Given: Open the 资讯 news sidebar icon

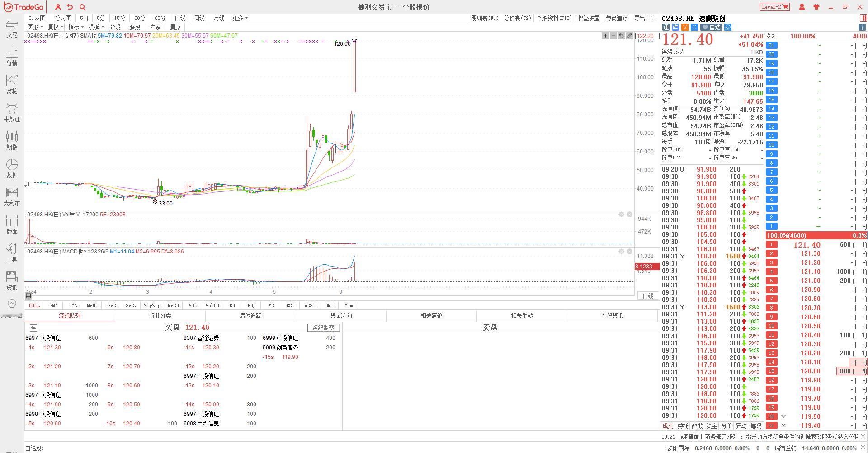Looking at the screenshot, I should point(12,281).
